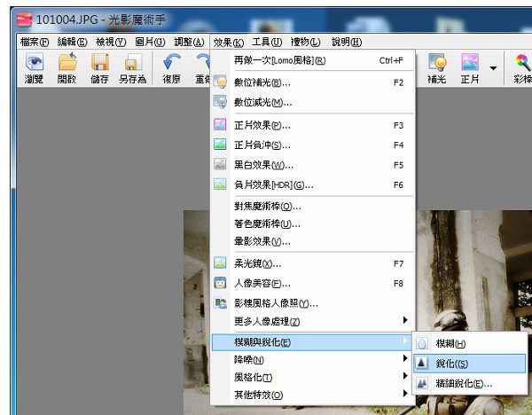Click the 101004.JPG window title bar

click(x=271, y=20)
